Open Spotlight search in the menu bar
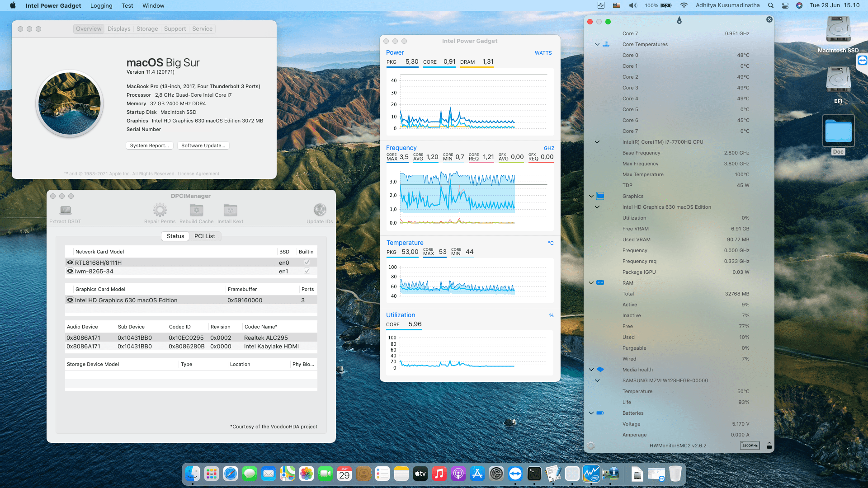The height and width of the screenshot is (488, 868). pos(771,5)
